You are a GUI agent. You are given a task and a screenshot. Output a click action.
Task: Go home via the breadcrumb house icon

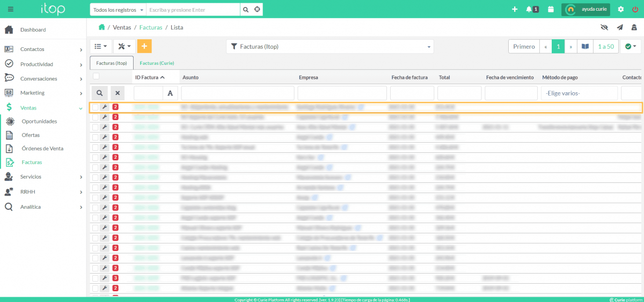click(x=101, y=27)
